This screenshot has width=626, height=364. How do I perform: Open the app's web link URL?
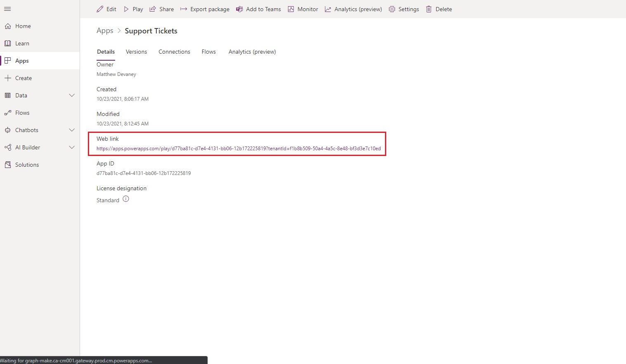coord(239,149)
